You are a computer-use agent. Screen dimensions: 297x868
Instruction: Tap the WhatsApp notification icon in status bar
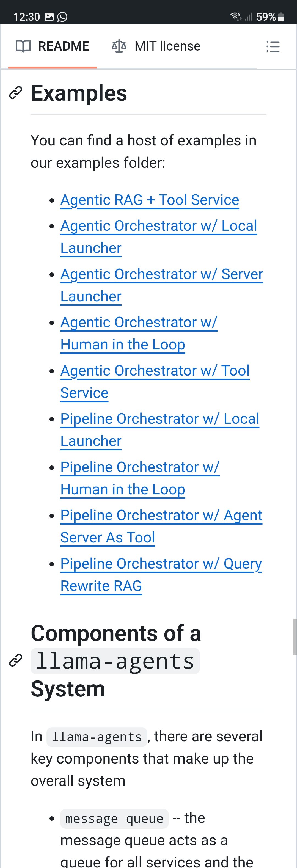62,16
